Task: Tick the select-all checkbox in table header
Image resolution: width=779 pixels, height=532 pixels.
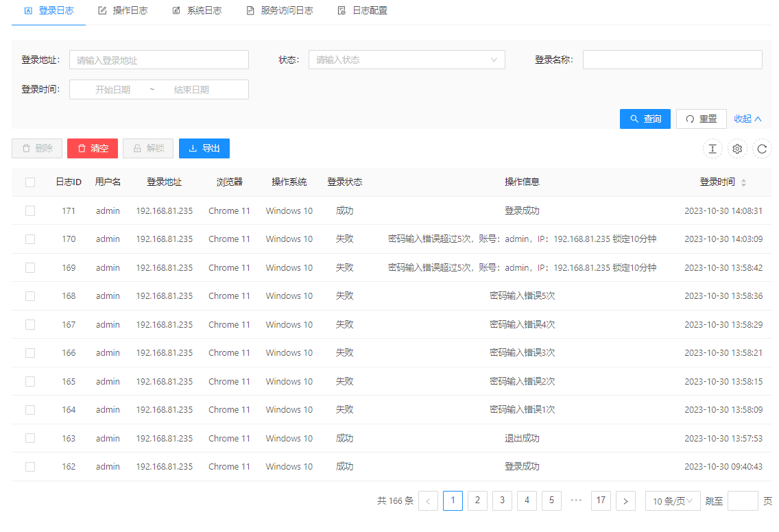Action: pos(30,182)
